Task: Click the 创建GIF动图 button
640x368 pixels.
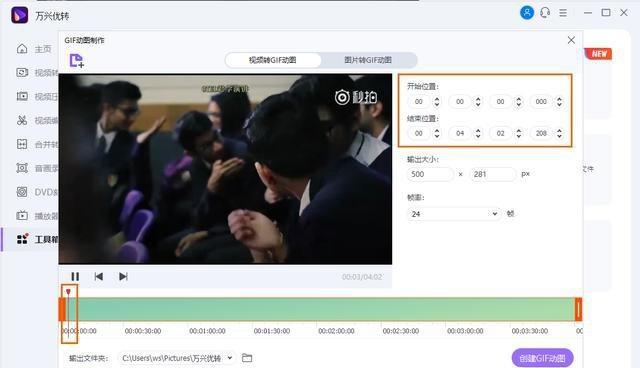Action: point(542,358)
